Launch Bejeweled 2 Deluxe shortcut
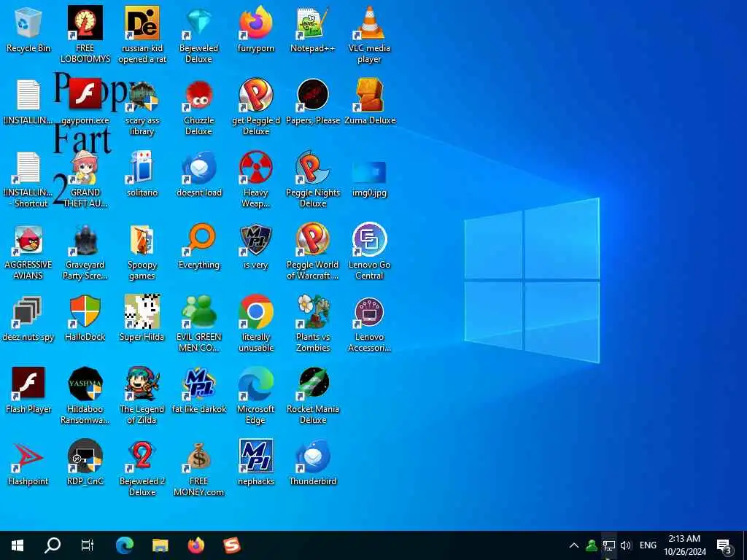 [142, 468]
